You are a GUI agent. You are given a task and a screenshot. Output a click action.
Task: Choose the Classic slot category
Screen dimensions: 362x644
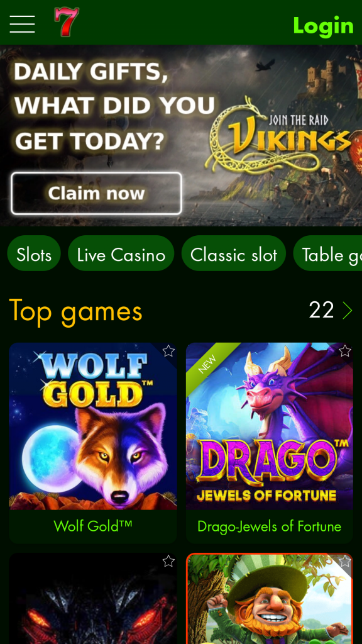[234, 253]
